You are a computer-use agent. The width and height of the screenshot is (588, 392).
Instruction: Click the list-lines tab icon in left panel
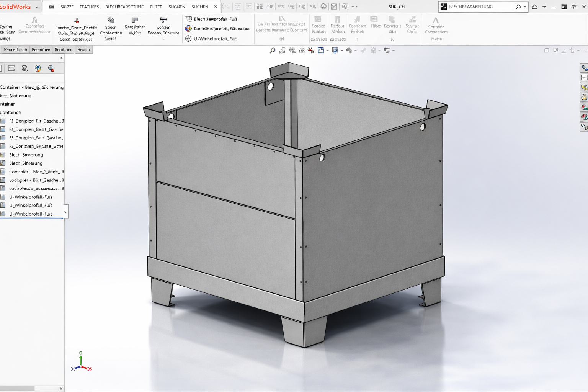[x=11, y=68]
